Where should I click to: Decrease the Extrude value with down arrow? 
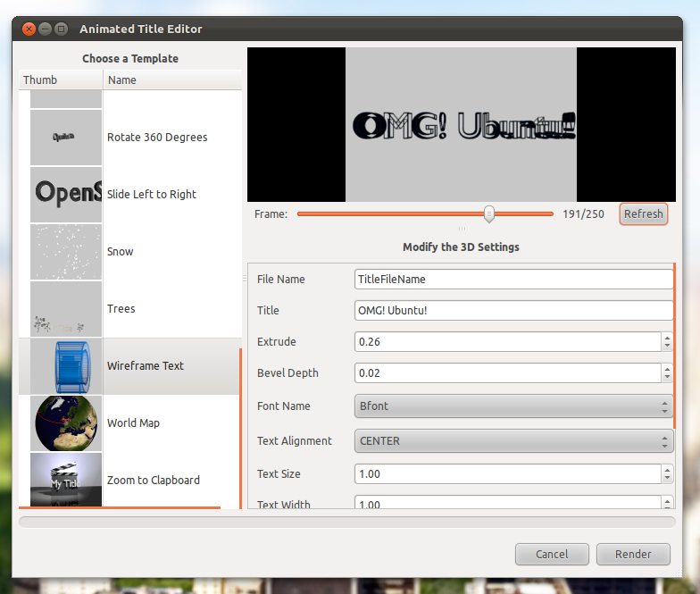[x=667, y=347]
